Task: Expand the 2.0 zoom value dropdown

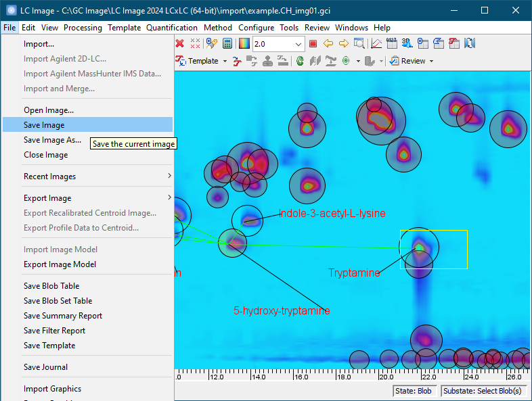Action: click(x=298, y=44)
